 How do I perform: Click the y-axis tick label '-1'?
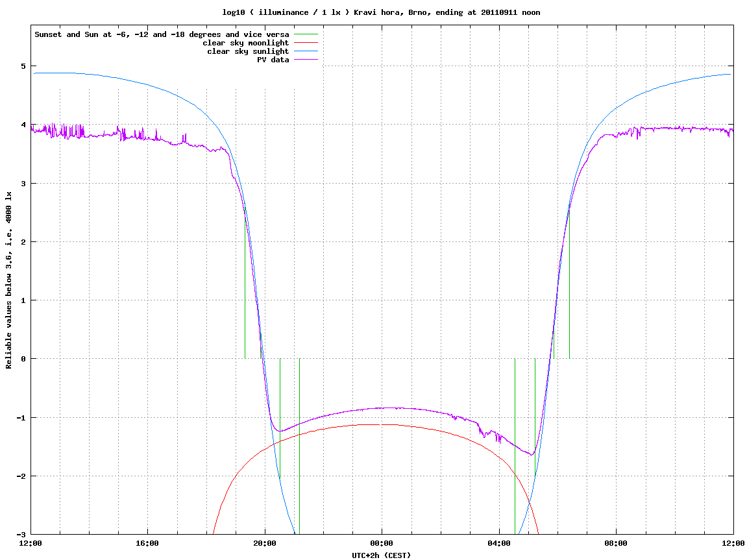click(x=21, y=418)
